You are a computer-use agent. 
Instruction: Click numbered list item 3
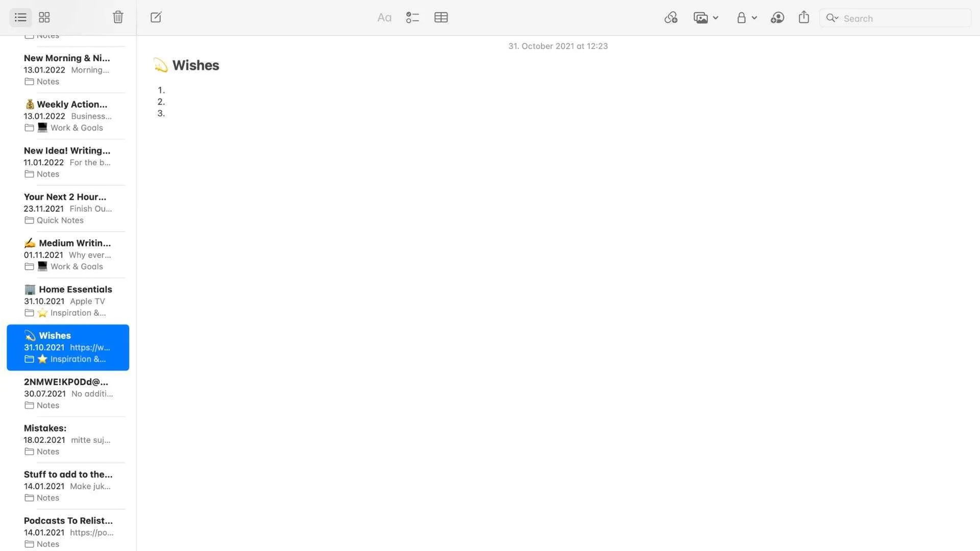[161, 114]
